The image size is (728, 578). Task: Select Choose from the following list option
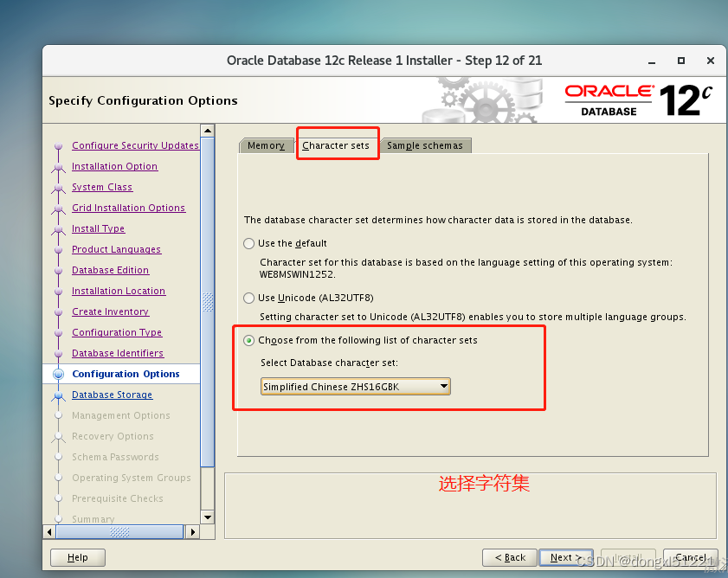pos(248,340)
